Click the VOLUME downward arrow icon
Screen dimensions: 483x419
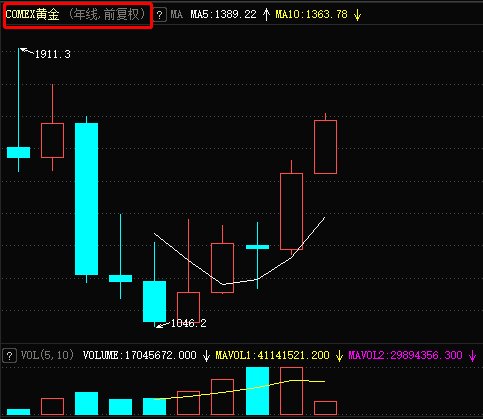click(x=206, y=356)
